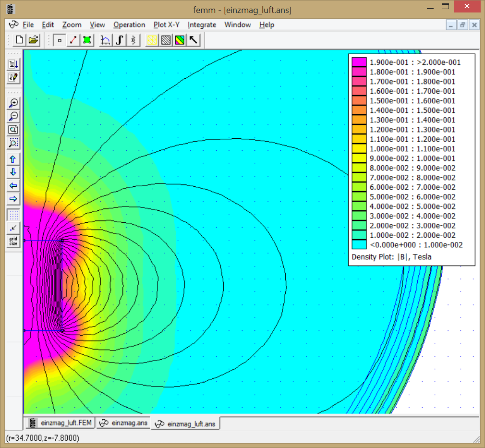
Task: Click the notepad with pencil sidebar icon
Action: tap(13, 77)
